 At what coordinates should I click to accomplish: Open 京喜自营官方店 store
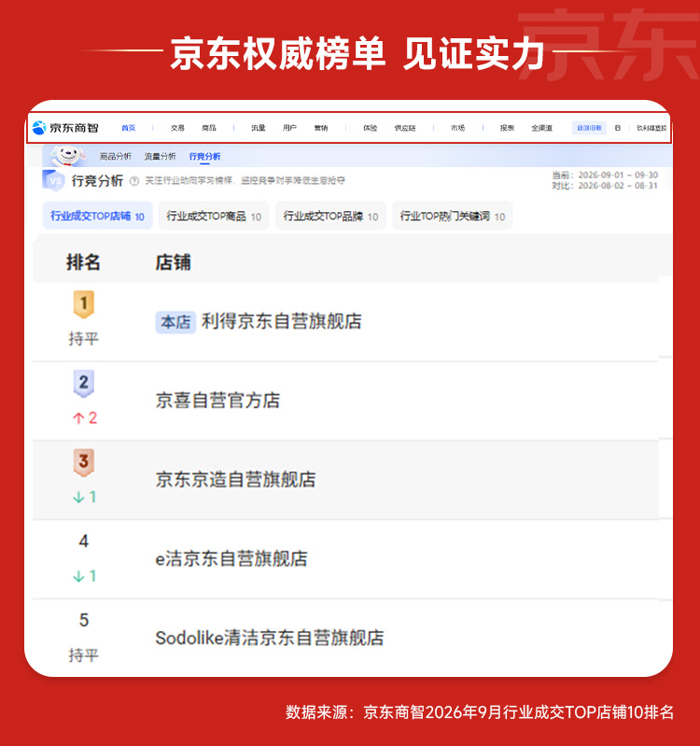coord(217,401)
